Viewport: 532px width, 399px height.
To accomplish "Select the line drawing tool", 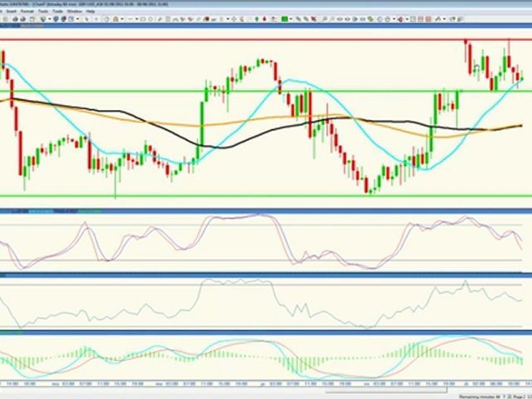I will point(131,19).
